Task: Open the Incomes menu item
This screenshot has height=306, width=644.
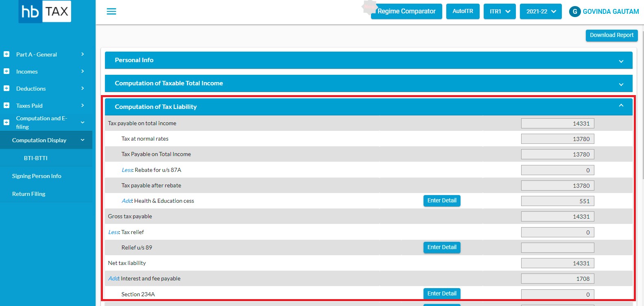Action: (x=27, y=72)
